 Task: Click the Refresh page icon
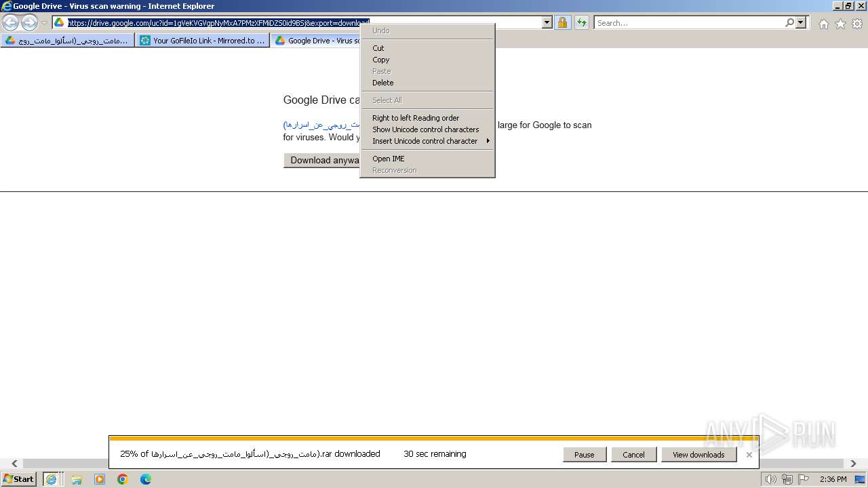(581, 22)
